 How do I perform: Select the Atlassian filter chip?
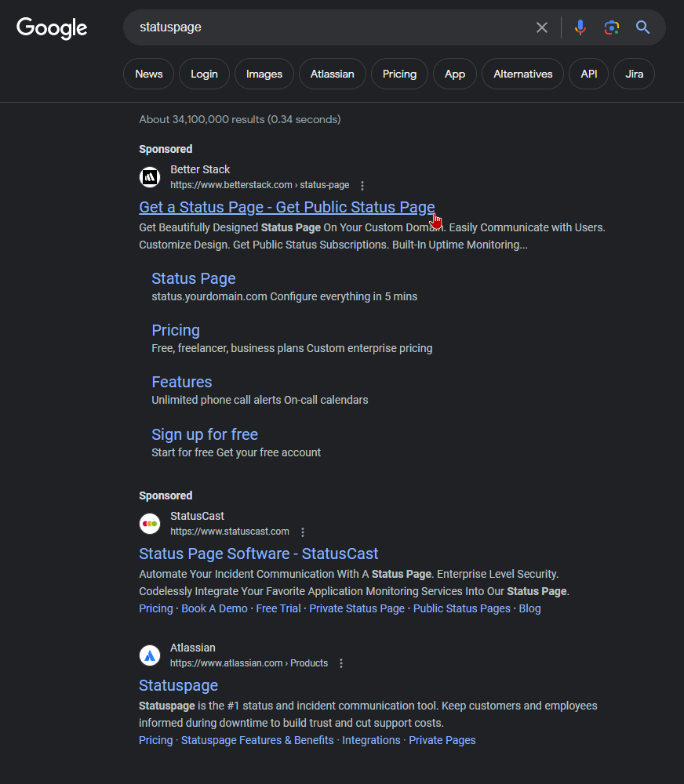pos(333,74)
